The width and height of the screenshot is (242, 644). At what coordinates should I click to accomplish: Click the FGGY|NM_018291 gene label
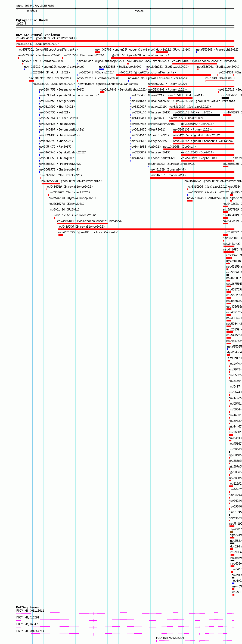(x=27, y=617)
